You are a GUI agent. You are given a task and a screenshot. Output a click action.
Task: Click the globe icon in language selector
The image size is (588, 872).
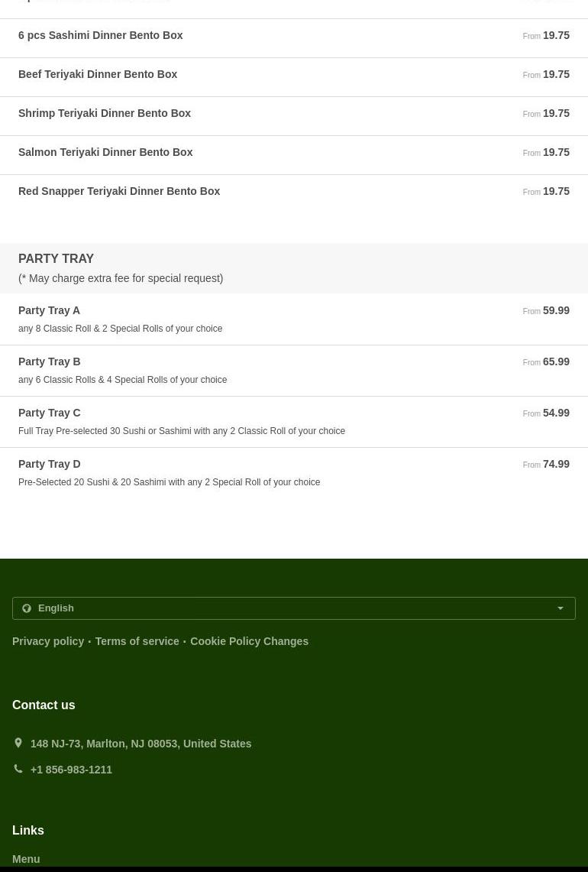tap(27, 608)
